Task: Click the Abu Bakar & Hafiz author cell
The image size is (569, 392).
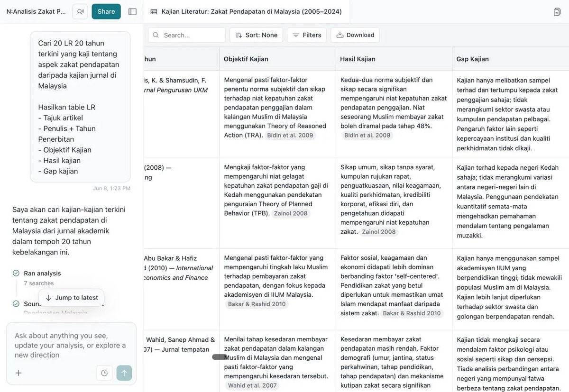Action: pos(182,290)
